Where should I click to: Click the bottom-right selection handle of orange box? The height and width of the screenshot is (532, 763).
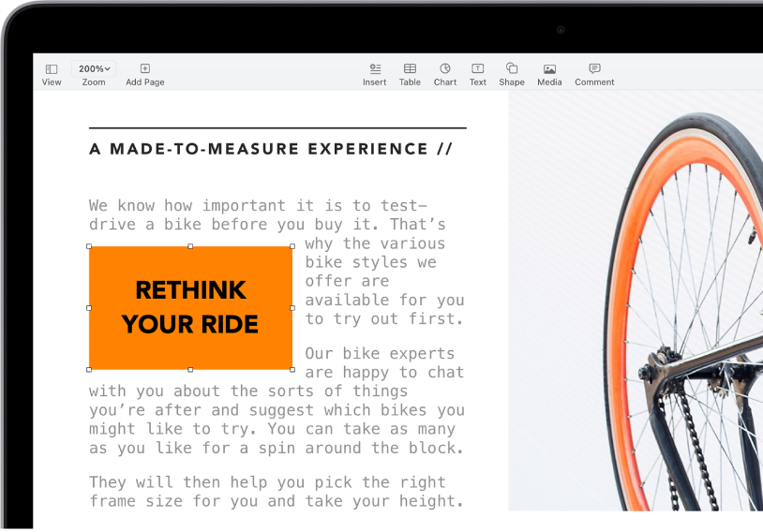[x=292, y=370]
